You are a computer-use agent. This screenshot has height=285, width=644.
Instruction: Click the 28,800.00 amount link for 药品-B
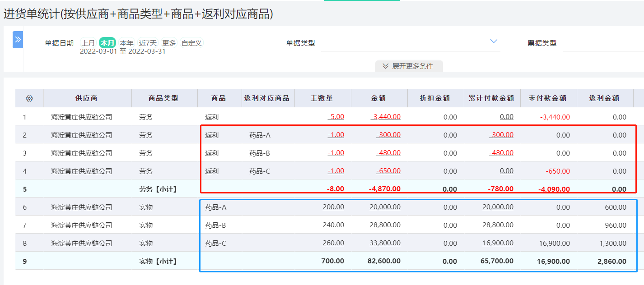[386, 225]
